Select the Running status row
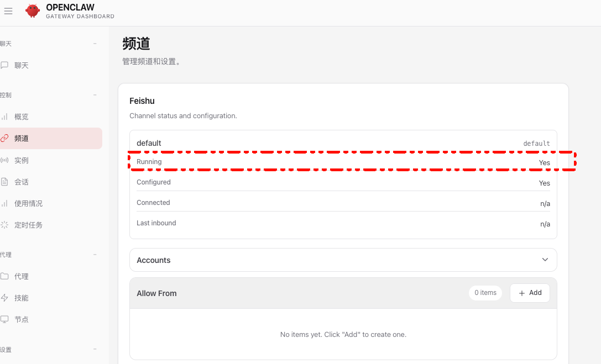The image size is (601, 364). (343, 162)
